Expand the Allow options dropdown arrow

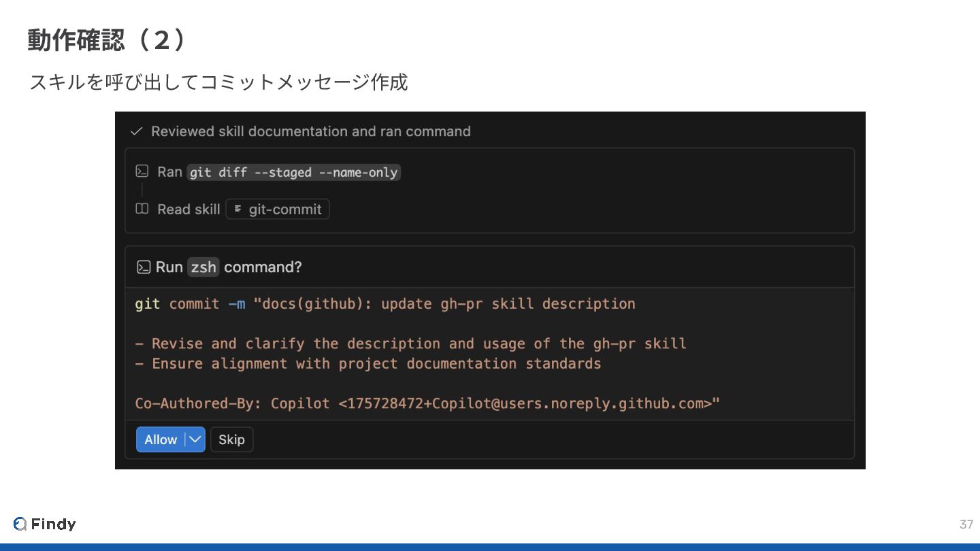click(x=195, y=439)
